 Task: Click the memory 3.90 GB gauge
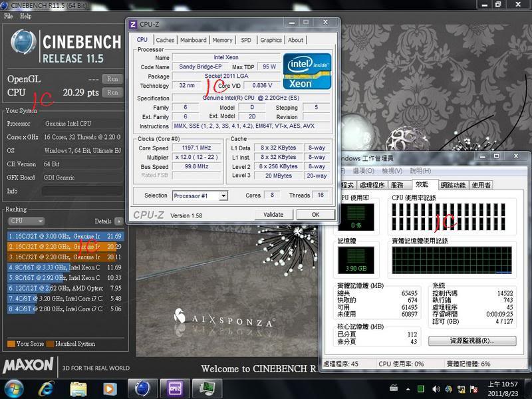356,260
